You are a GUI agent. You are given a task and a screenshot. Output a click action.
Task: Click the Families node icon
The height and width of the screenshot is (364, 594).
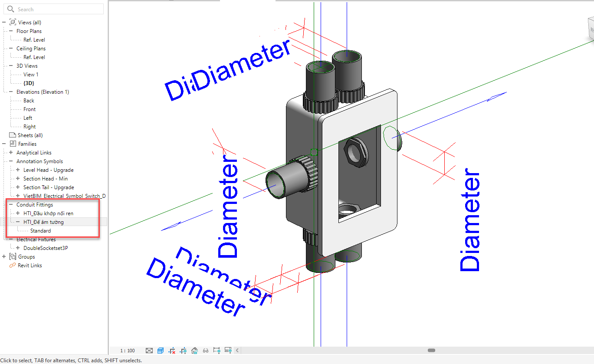(x=13, y=144)
